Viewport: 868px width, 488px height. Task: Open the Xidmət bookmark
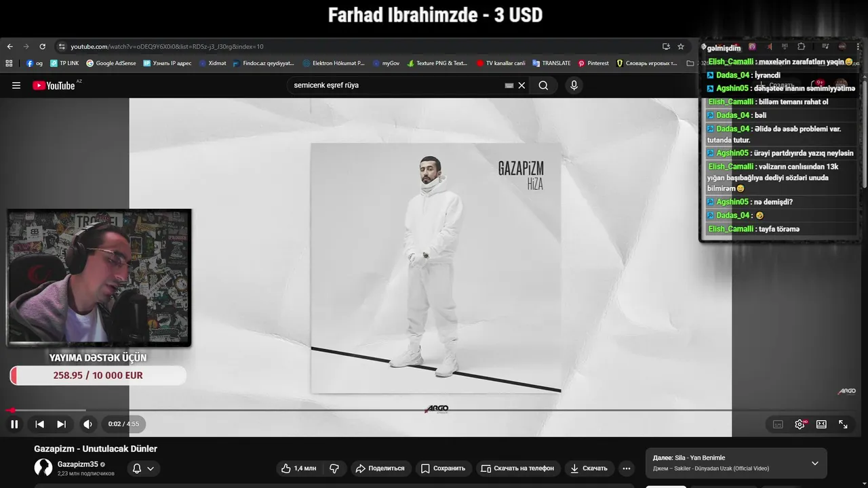click(212, 63)
